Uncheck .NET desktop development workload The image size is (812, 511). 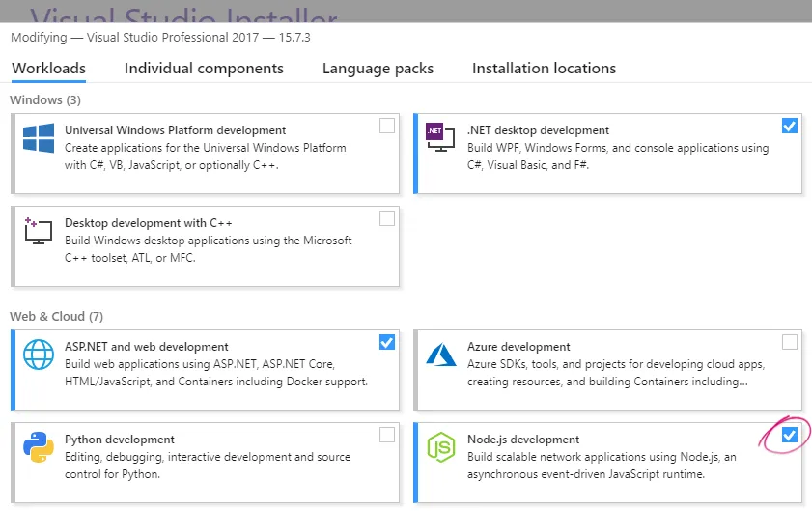coord(790,126)
